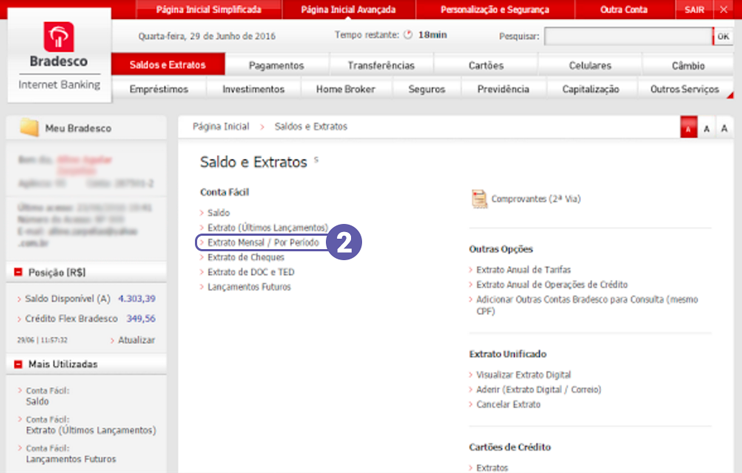Image resolution: width=742 pixels, height=473 pixels.
Task: Open Extrato de DOC e TED
Action: 251,272
